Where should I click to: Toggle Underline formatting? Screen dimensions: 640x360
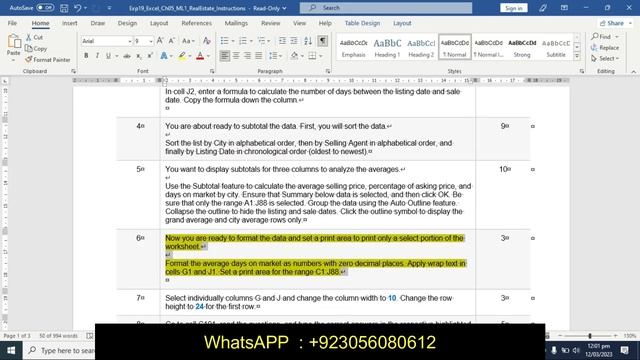(x=108, y=56)
